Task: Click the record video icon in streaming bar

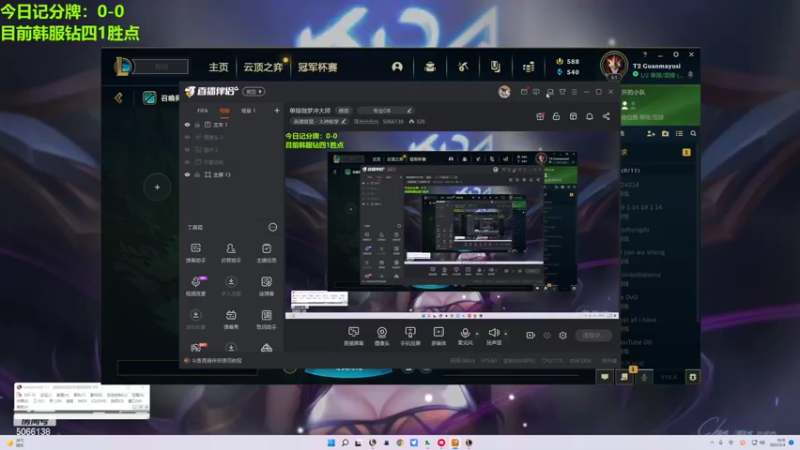Action: 531,335
